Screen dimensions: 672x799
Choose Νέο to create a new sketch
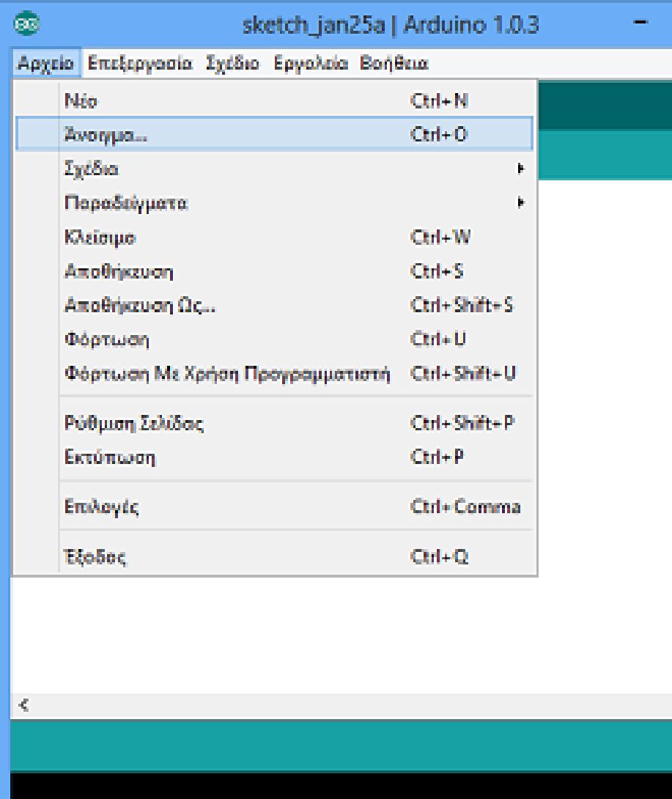click(x=274, y=100)
